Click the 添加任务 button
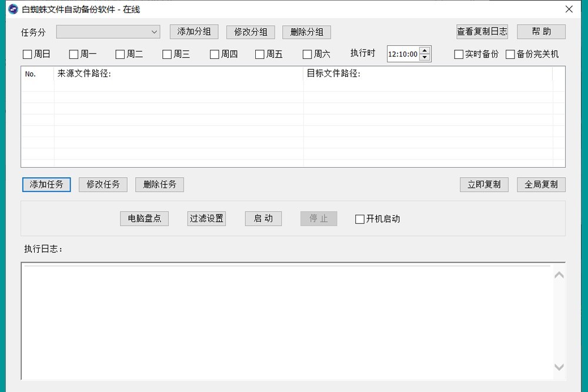 pos(46,185)
